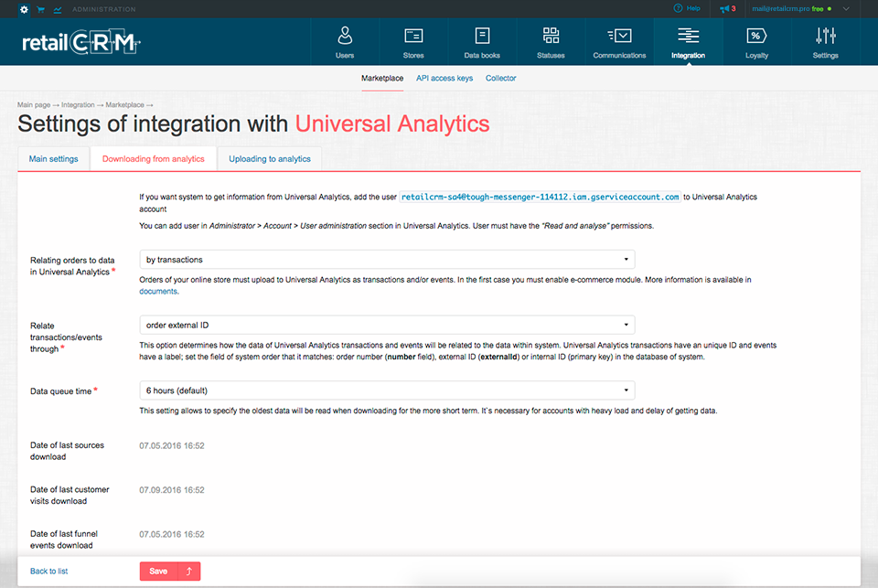
Task: Click last sources download date 07.05.2016 16:52
Action: coord(172,445)
